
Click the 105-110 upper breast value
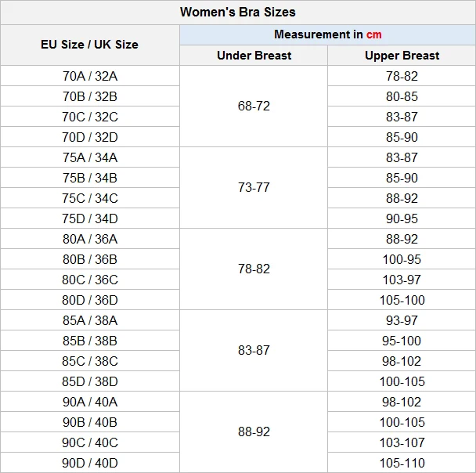[402, 463]
